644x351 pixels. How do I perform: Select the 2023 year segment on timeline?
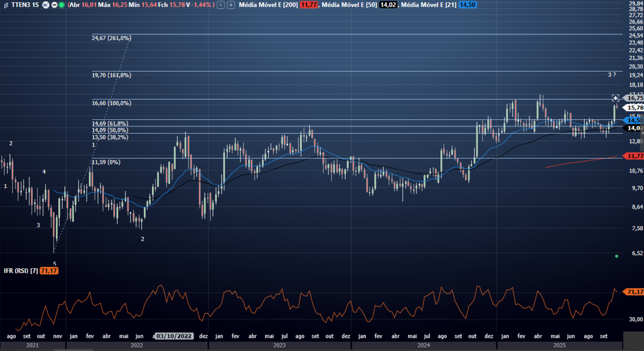pyautogui.click(x=279, y=345)
